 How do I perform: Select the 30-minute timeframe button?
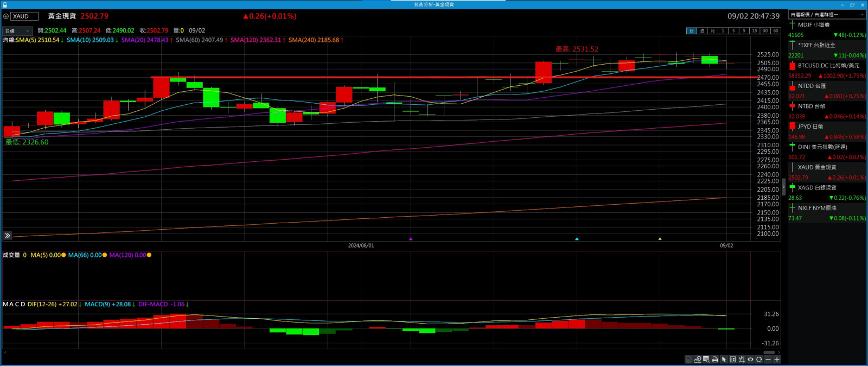coord(765,31)
